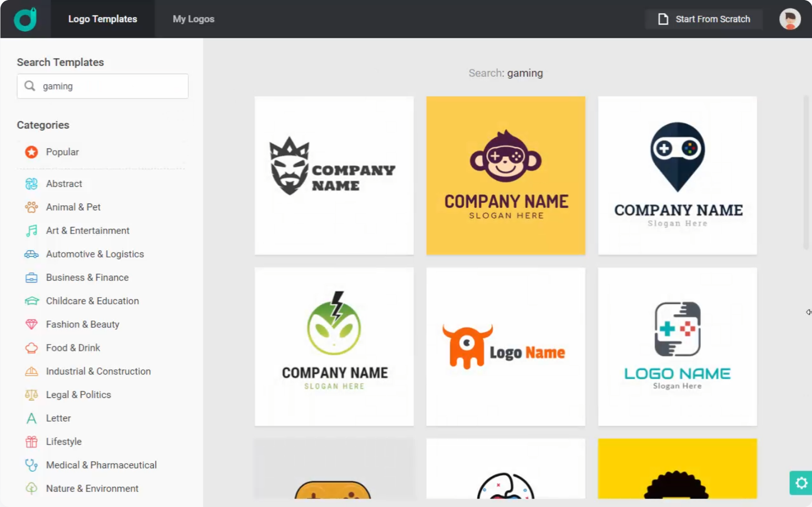Click the stethoscope icon for Medical & Pharmaceutical

pos(31,465)
